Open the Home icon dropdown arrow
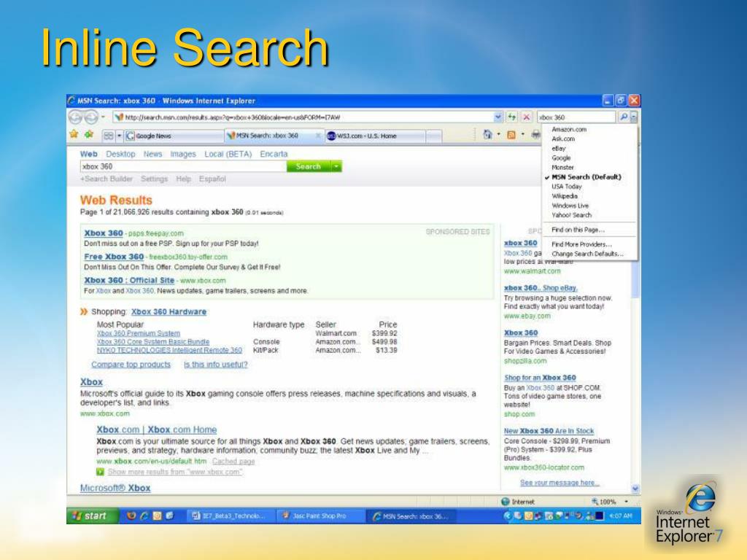 [x=499, y=135]
